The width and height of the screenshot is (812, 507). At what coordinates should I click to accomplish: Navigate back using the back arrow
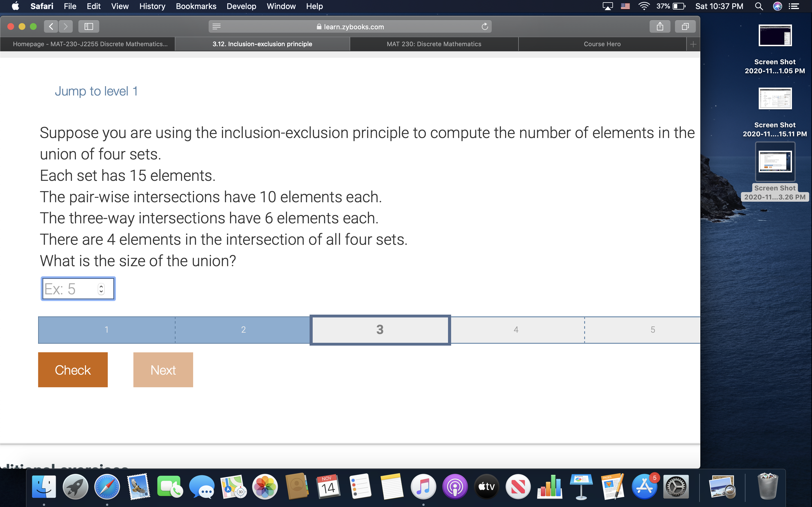[51, 26]
